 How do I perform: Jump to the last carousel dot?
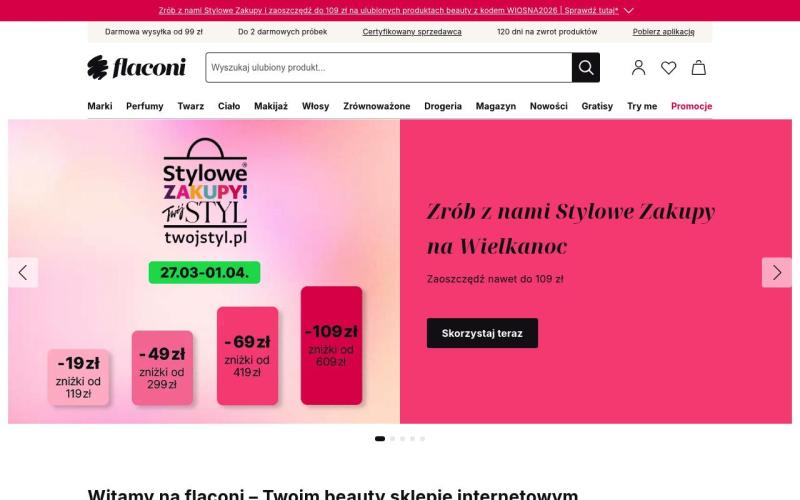tap(422, 438)
